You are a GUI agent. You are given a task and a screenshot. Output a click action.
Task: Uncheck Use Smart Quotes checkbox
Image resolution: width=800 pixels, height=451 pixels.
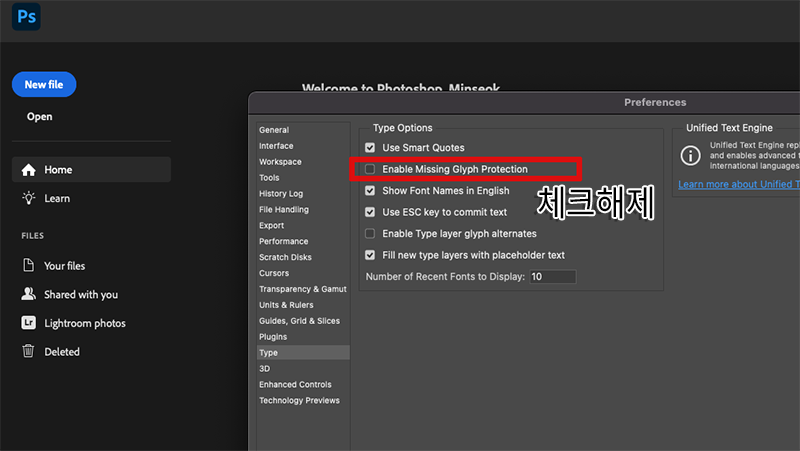370,147
